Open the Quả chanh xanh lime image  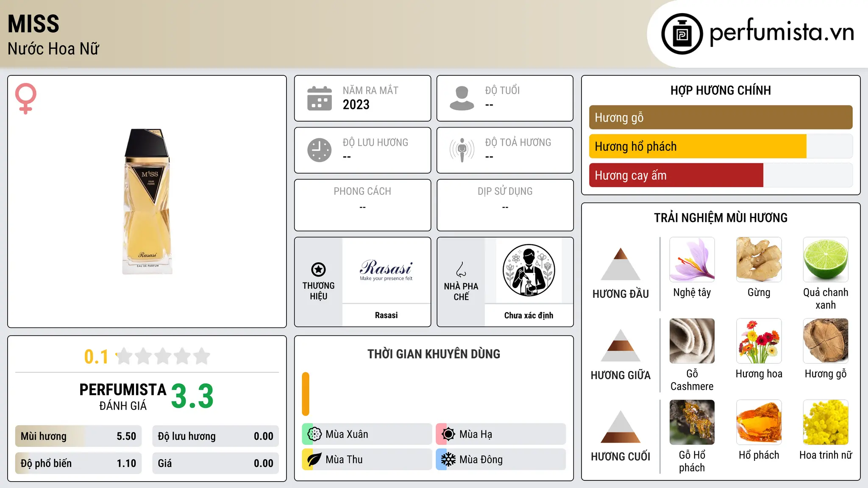coord(826,260)
